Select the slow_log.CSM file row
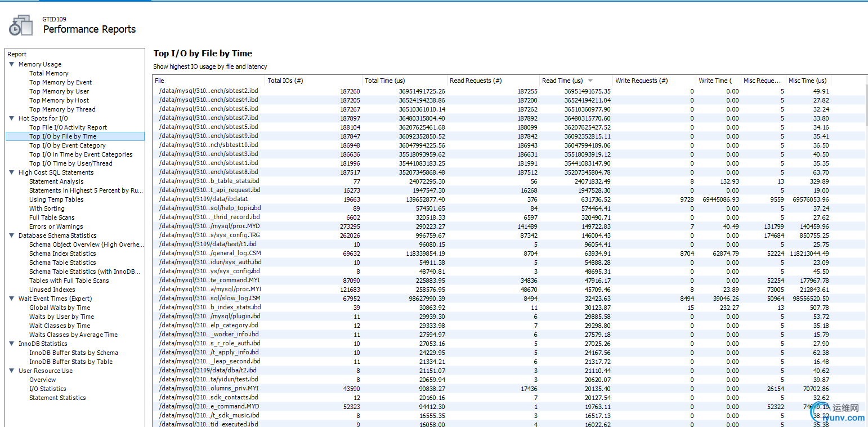 (x=491, y=299)
